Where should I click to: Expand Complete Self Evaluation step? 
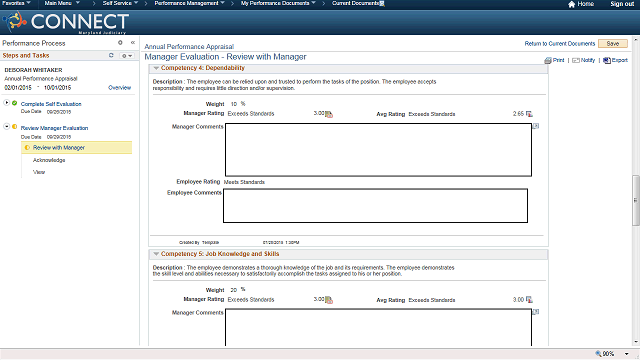(x=7, y=103)
